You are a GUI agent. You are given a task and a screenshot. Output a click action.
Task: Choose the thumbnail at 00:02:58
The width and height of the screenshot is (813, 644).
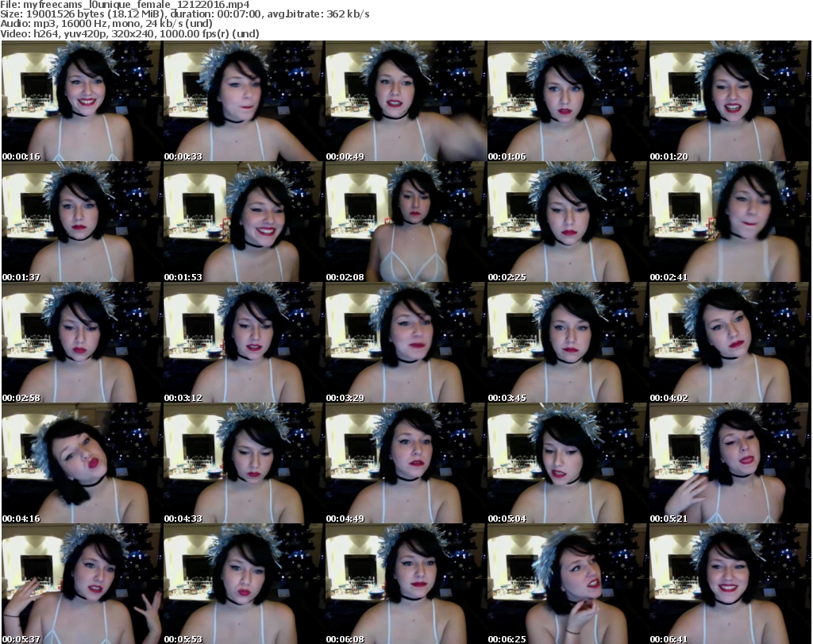point(82,343)
